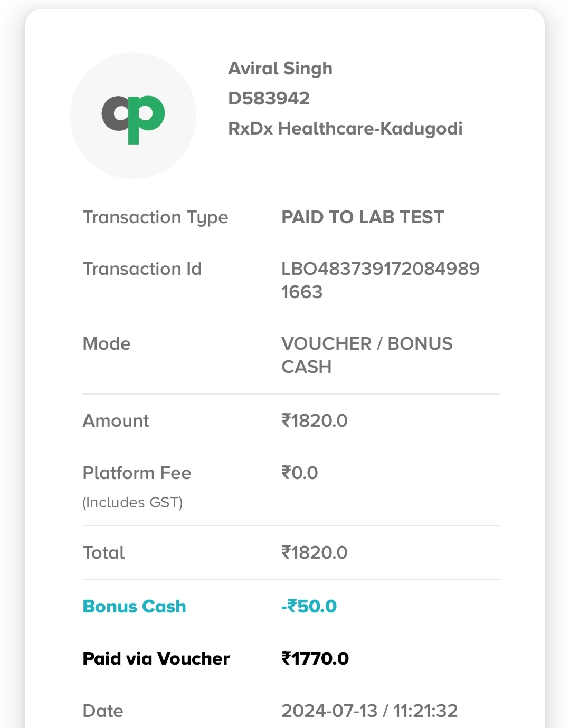Image resolution: width=570 pixels, height=728 pixels.
Task: Tap the Transaction Type label
Action: [x=155, y=218]
